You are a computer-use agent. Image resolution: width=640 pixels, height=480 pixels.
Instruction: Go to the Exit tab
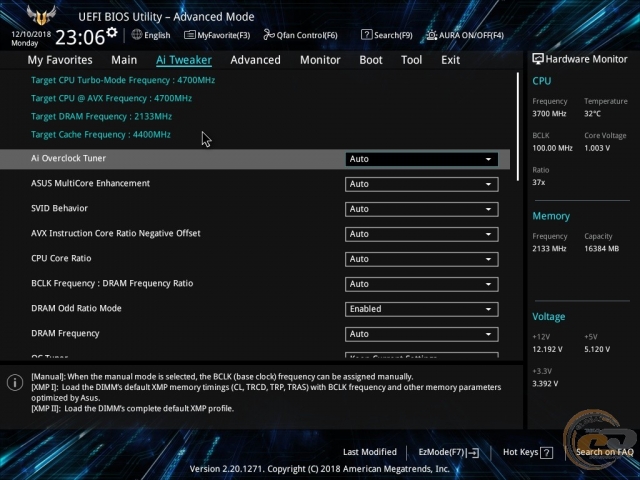point(450,60)
